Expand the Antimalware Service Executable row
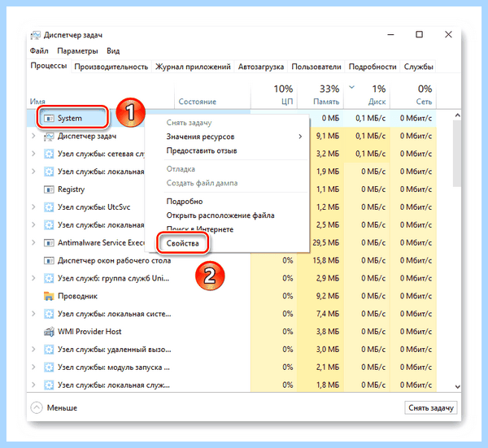Screen dimensions: 488x448 (x=33, y=242)
